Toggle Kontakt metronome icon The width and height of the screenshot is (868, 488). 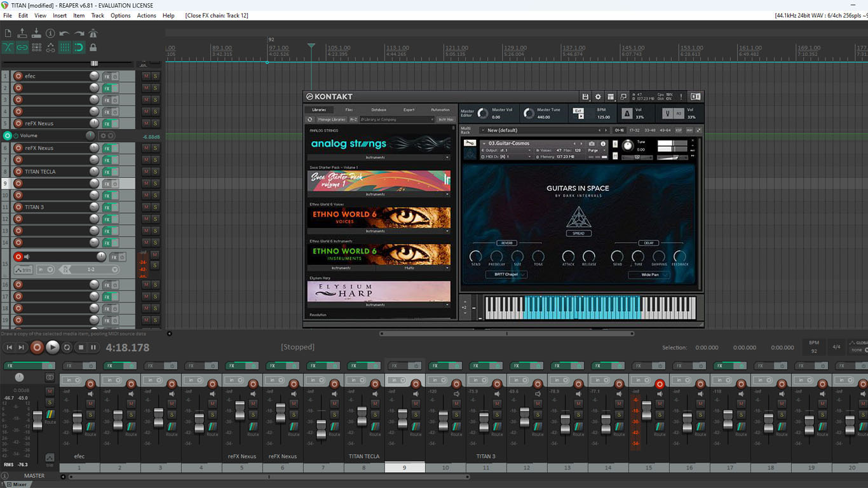[627, 114]
